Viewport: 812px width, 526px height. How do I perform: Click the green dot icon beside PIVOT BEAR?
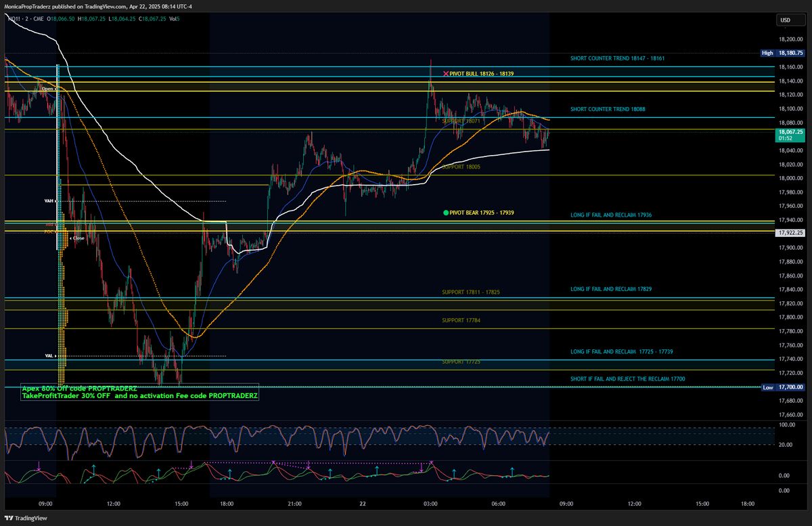pos(445,213)
